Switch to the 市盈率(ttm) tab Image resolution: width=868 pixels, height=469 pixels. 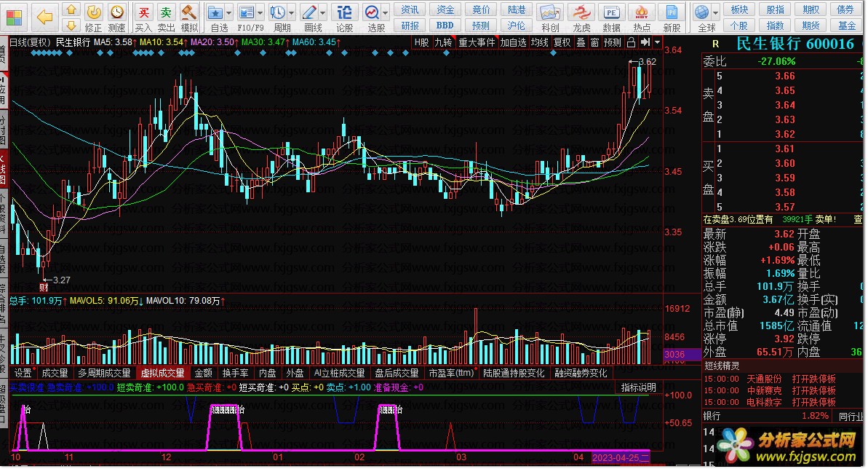click(x=453, y=373)
